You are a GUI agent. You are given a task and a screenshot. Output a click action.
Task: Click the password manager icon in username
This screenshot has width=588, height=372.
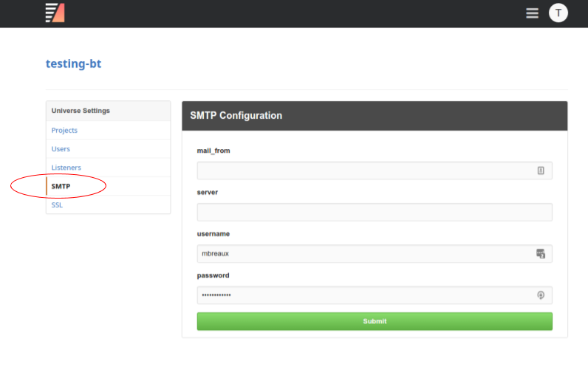coord(541,254)
